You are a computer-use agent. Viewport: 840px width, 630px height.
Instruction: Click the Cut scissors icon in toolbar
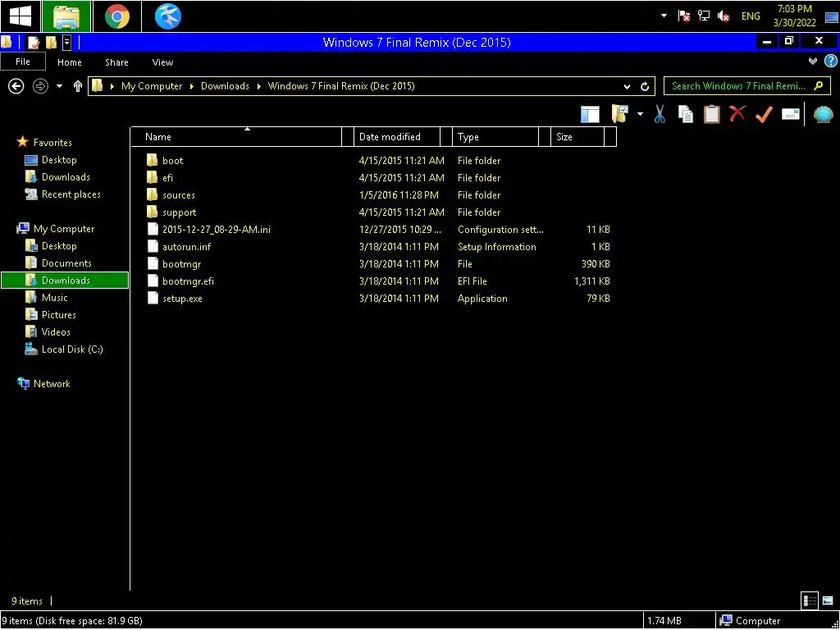pos(660,114)
